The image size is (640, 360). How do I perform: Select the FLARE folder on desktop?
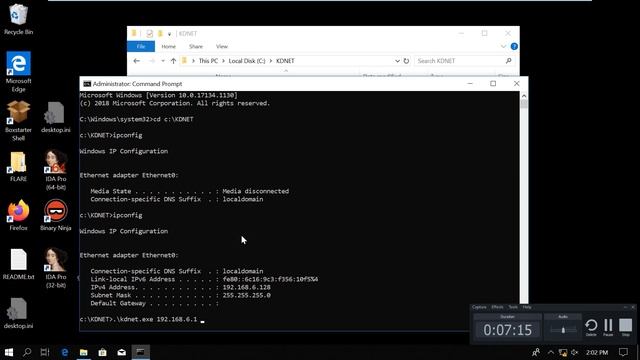click(x=18, y=166)
